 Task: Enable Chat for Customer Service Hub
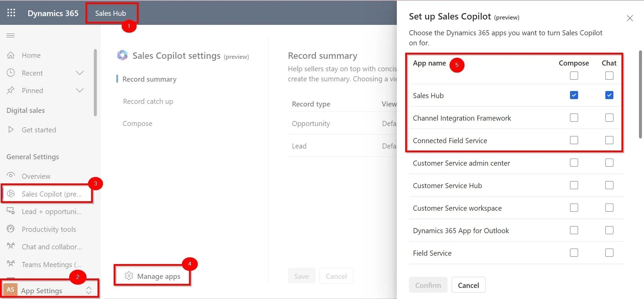click(x=609, y=185)
